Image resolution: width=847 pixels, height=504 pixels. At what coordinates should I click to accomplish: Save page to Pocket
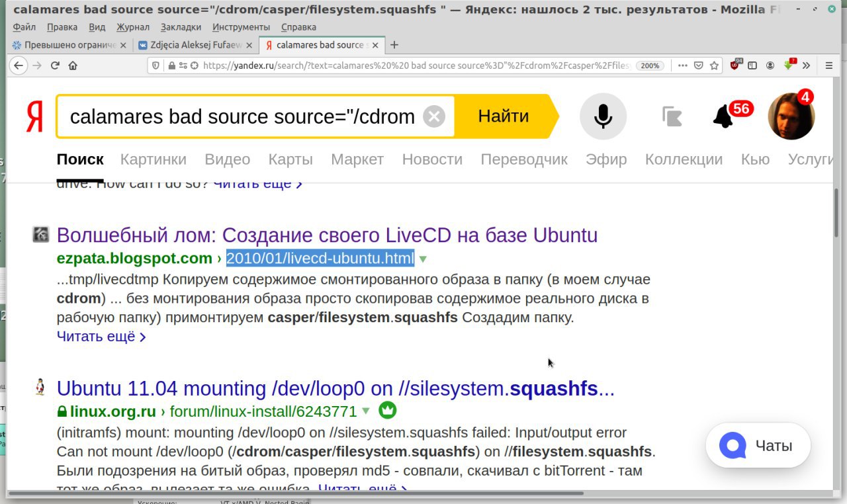[x=698, y=65]
